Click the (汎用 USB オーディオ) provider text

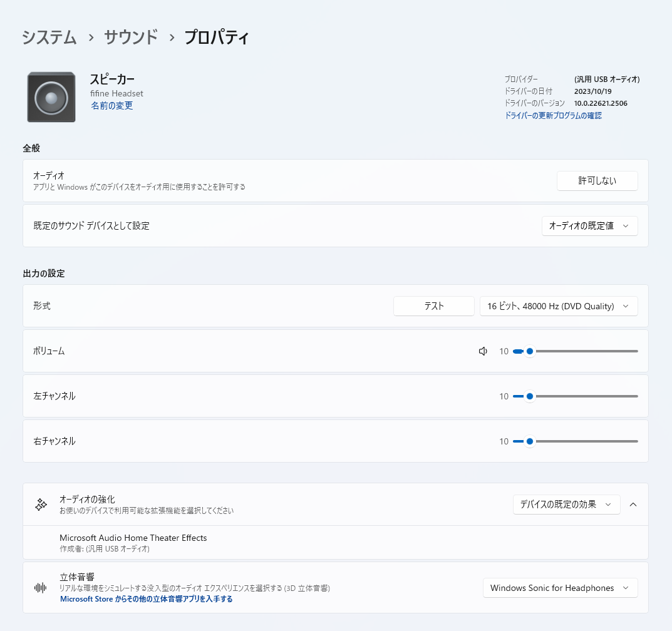607,80
